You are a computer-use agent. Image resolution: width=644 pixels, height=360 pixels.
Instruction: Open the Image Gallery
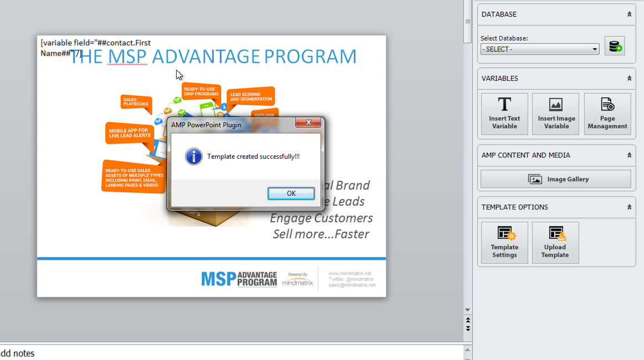coord(556,179)
